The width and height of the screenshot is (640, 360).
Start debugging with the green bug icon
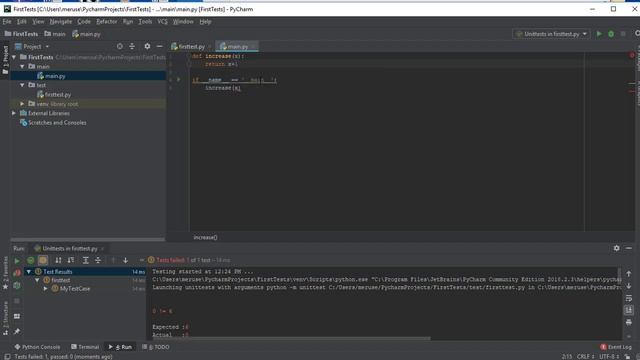pyautogui.click(x=611, y=34)
